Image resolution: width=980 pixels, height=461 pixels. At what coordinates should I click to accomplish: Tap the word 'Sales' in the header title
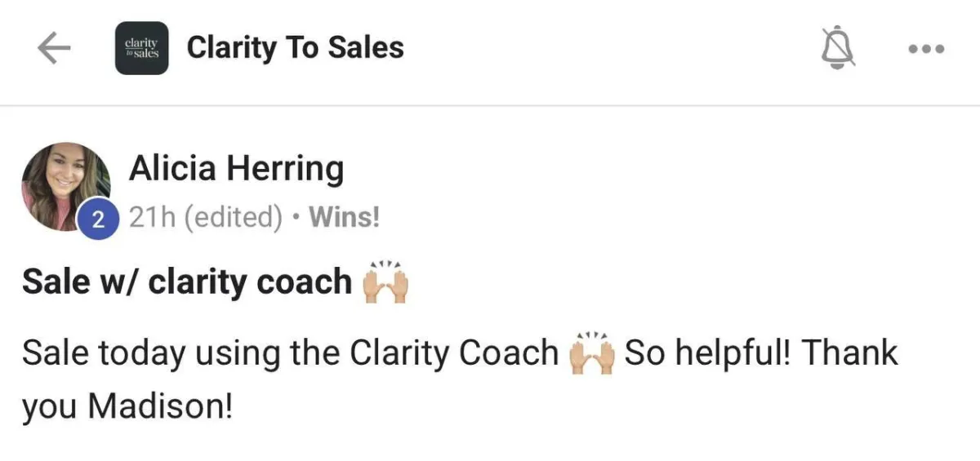click(x=366, y=48)
